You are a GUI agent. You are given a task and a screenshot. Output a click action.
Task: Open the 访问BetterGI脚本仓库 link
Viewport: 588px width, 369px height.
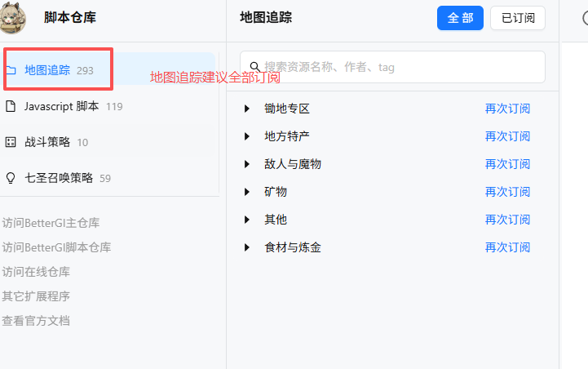(56, 247)
